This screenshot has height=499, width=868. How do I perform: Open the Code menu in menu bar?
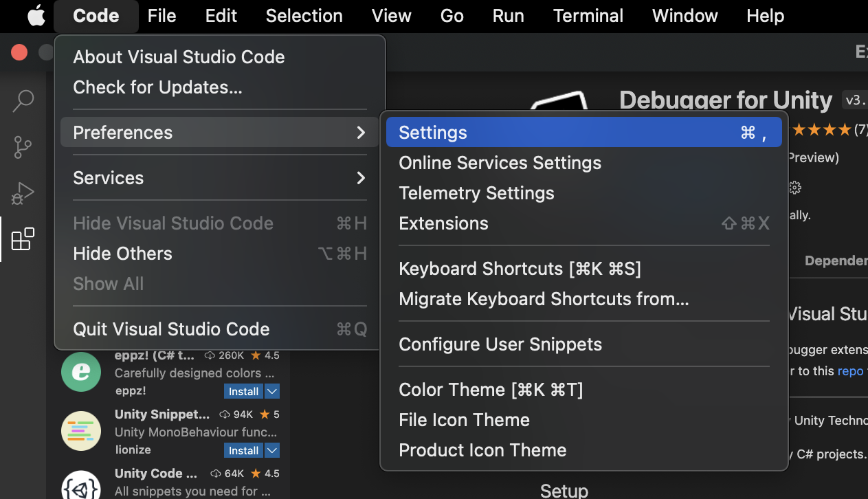(x=96, y=16)
